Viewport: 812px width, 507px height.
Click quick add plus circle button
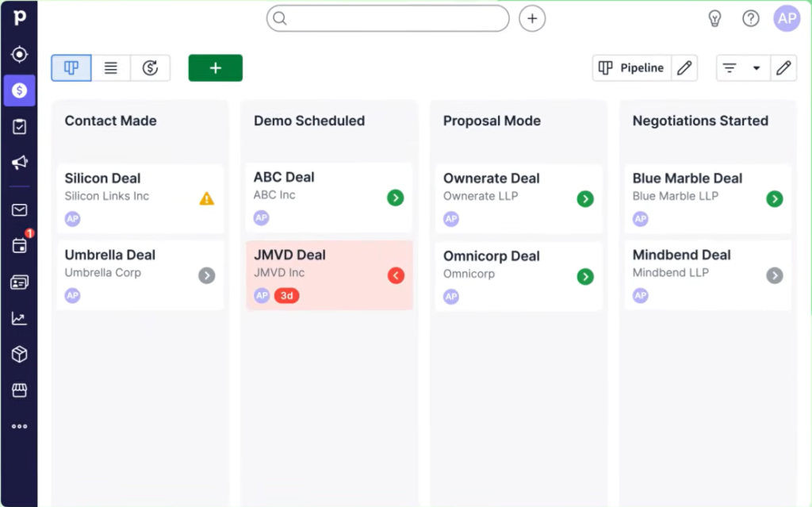[532, 19]
